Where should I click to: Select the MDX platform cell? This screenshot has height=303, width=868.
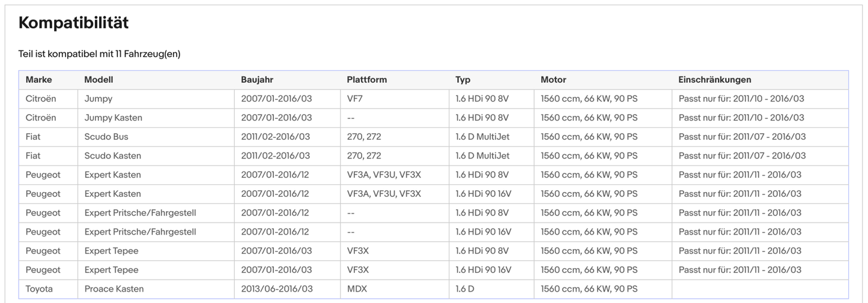coord(357,289)
